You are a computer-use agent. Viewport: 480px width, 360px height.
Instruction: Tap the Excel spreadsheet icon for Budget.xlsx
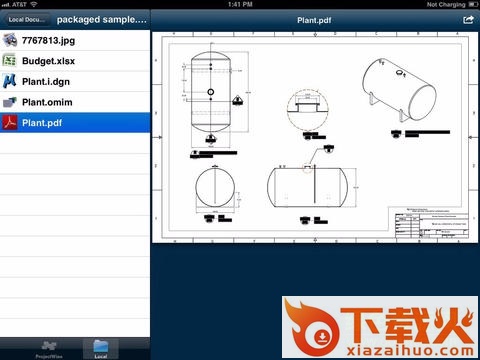pos(9,61)
